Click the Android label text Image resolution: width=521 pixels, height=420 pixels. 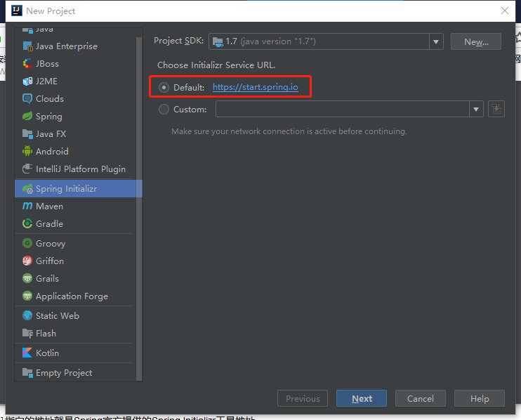[52, 151]
